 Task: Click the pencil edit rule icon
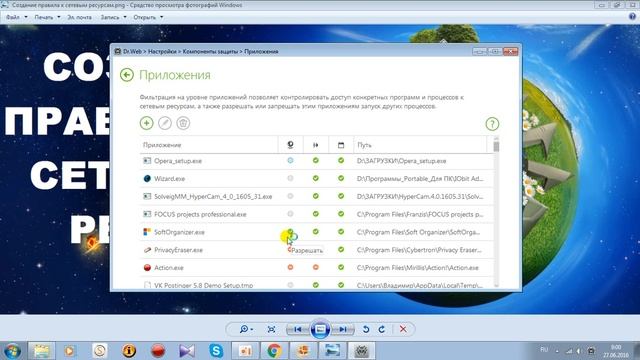[165, 123]
